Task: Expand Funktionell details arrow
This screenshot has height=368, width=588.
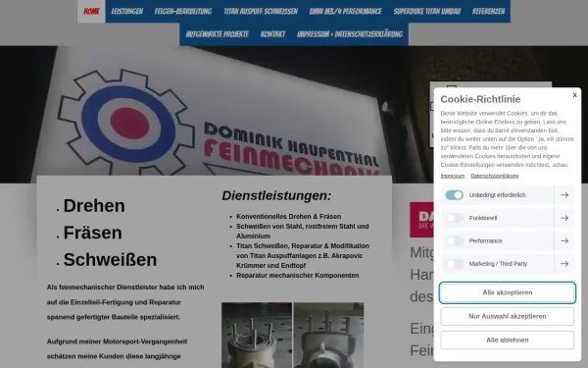Action: [x=564, y=218]
